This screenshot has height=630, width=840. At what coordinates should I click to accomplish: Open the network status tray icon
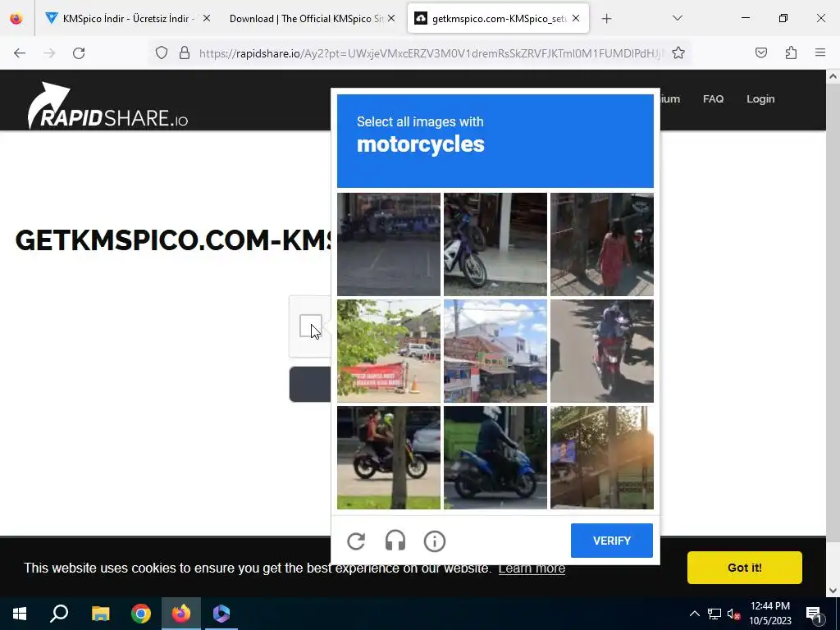(x=714, y=614)
